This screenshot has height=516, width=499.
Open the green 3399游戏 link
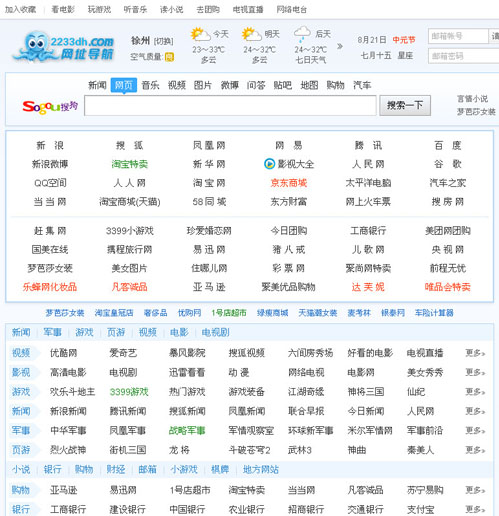pos(129,392)
